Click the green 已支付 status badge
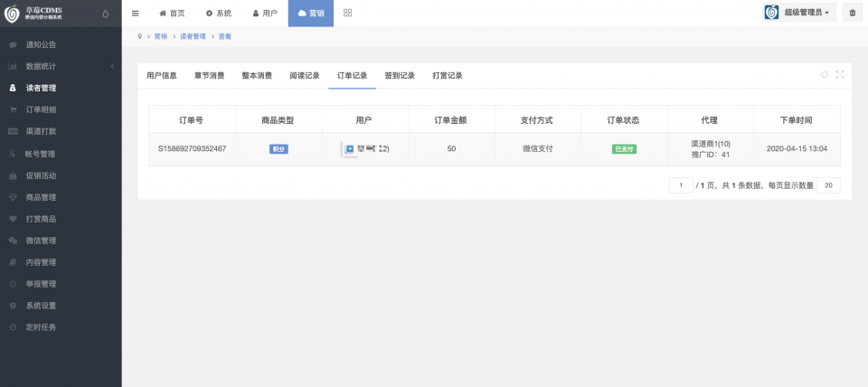The image size is (868, 387). (x=624, y=149)
